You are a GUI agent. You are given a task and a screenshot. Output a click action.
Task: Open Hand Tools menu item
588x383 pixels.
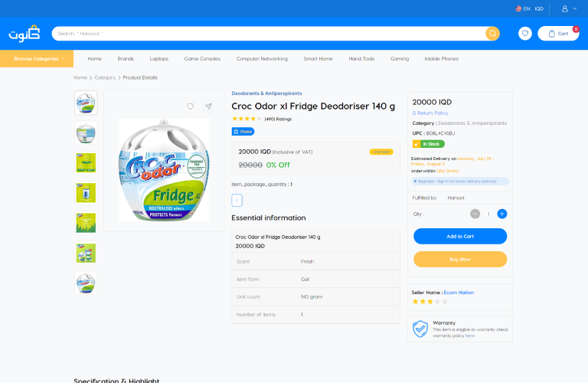(x=361, y=58)
